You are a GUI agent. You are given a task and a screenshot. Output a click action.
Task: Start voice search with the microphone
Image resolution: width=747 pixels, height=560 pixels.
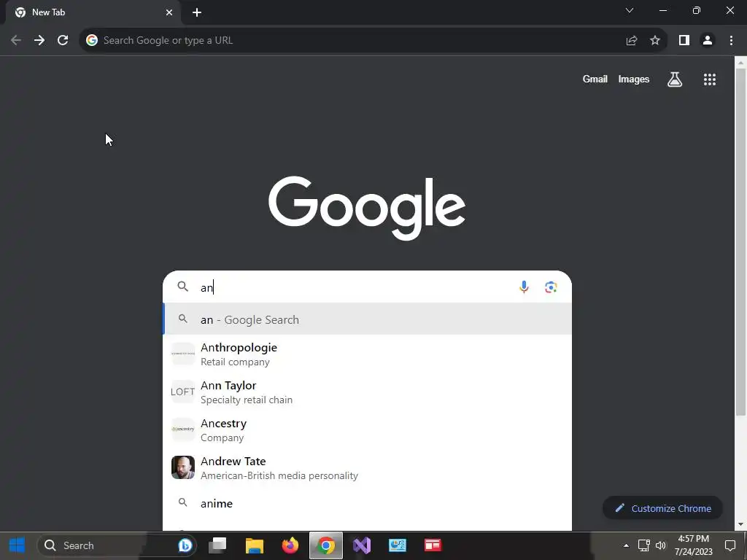point(524,287)
